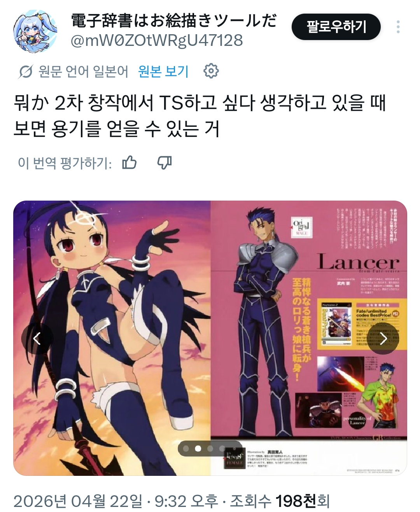The width and height of the screenshot is (420, 512).
Task: Click the 원문 언어 일본어 label
Action: pyautogui.click(x=83, y=72)
